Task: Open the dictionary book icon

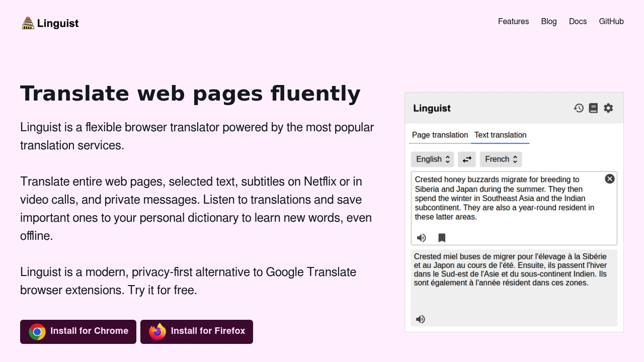Action: [x=593, y=108]
